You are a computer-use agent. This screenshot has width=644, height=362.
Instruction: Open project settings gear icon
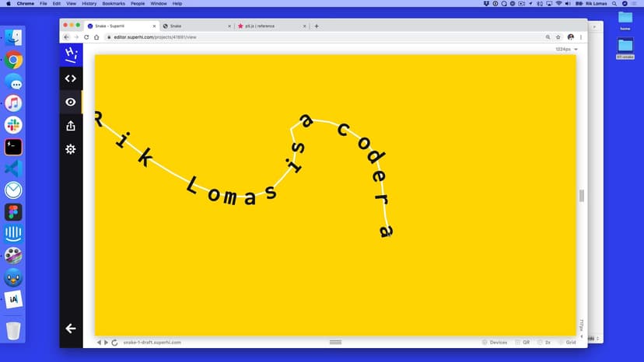71,149
